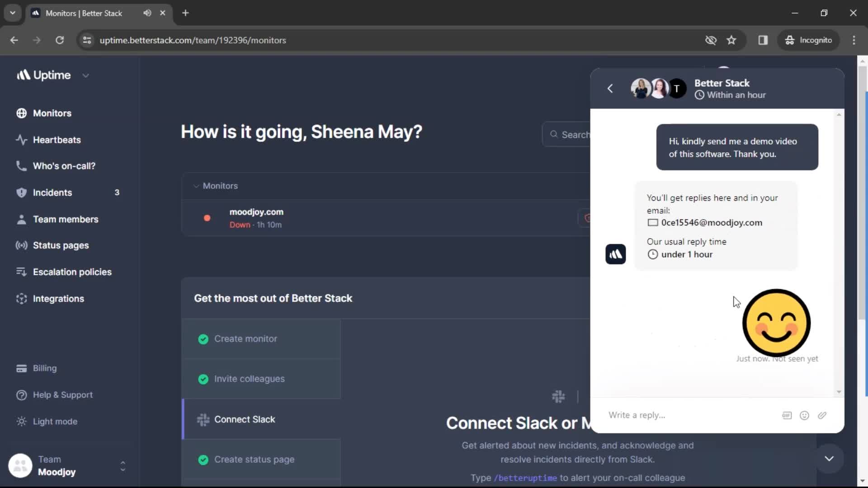The image size is (868, 488).
Task: Click the Uptime logo
Action: pyautogui.click(x=43, y=75)
